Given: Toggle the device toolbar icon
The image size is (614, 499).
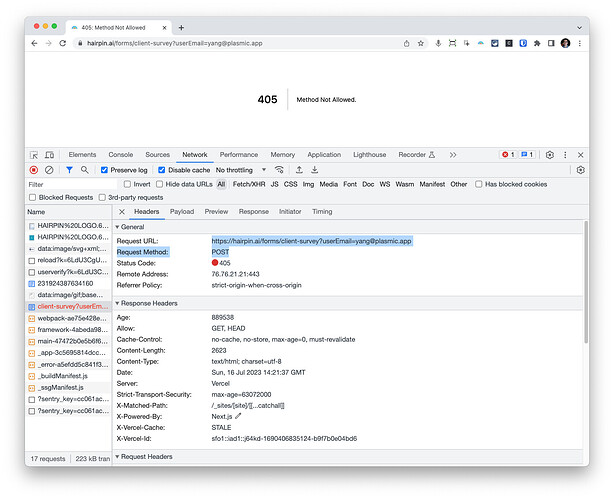Looking at the screenshot, I should (x=50, y=155).
